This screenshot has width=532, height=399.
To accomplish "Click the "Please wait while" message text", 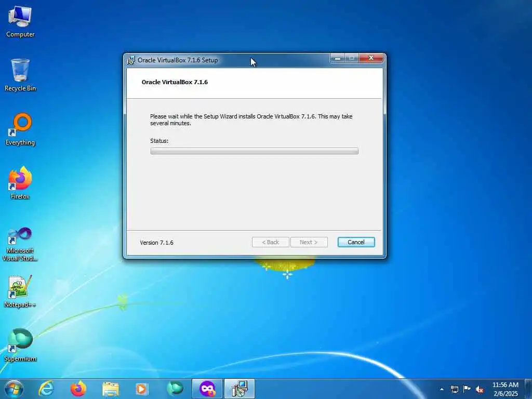I will 251,120.
